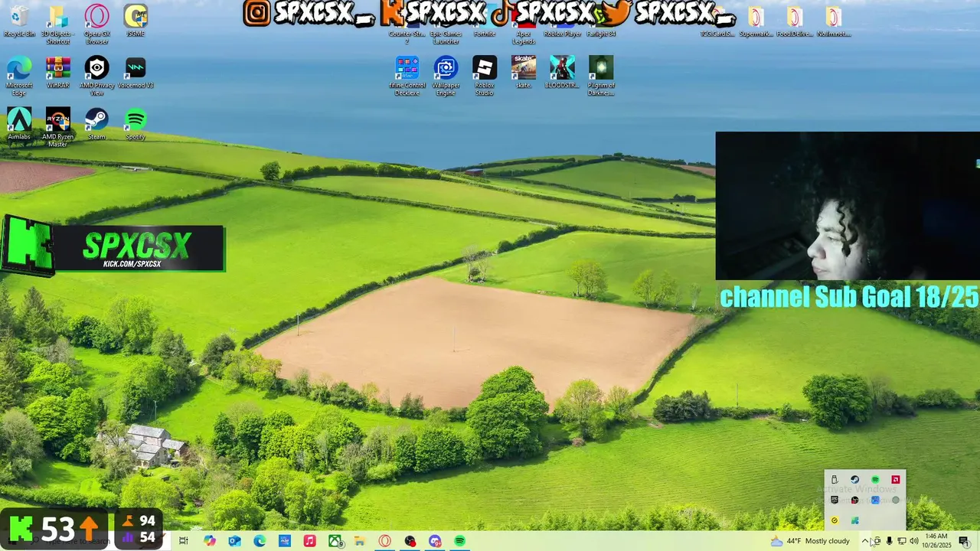Open network settings from the tray icon
The image size is (980, 551).
(901, 541)
